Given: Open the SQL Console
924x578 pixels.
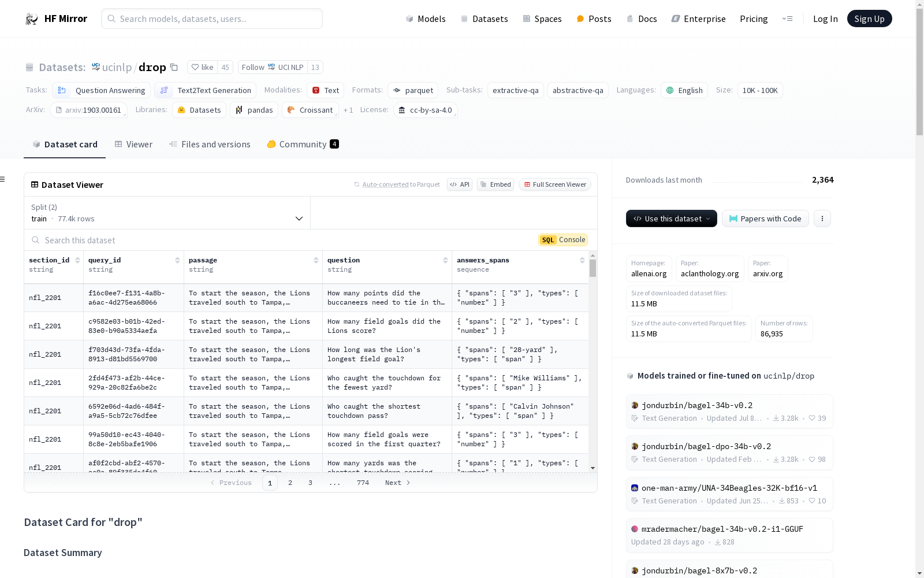Looking at the screenshot, I should [x=563, y=240].
